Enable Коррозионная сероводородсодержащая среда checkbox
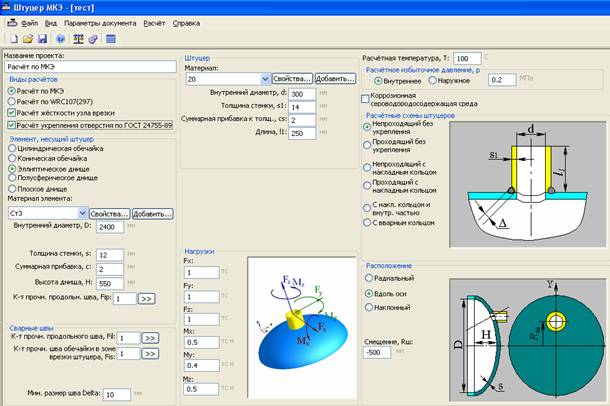 (x=365, y=99)
